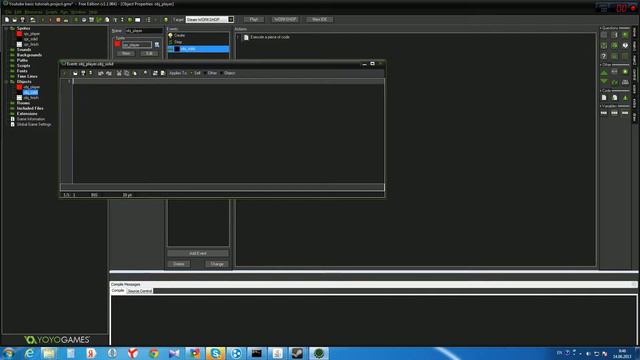Click the Play button
The image size is (640, 360).
(253, 20)
